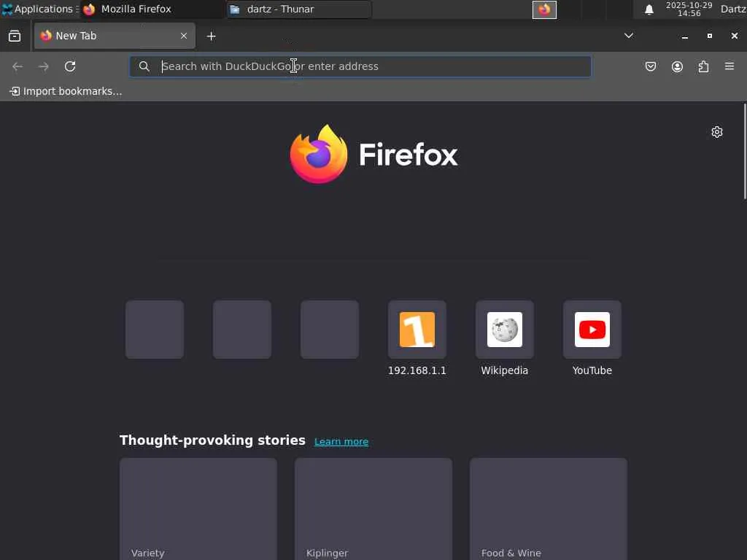Image resolution: width=747 pixels, height=560 pixels.
Task: Open the new tab personalize gear
Action: (x=717, y=132)
